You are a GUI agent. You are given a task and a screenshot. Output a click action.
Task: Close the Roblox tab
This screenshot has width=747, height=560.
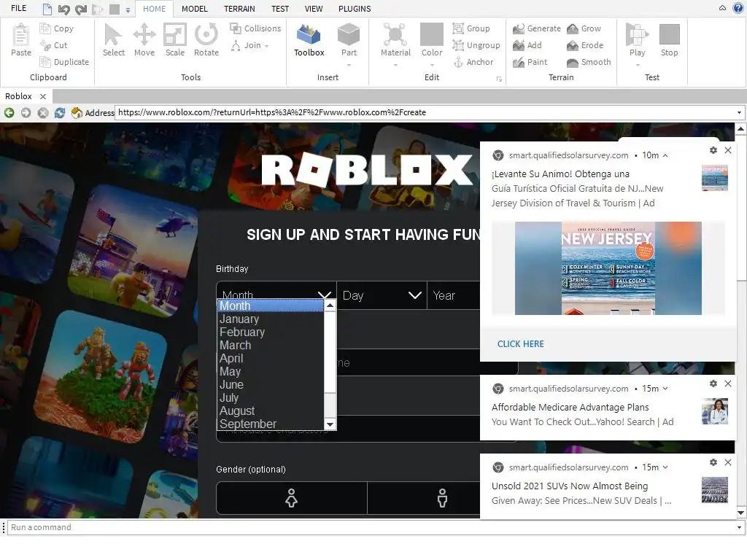tap(43, 96)
